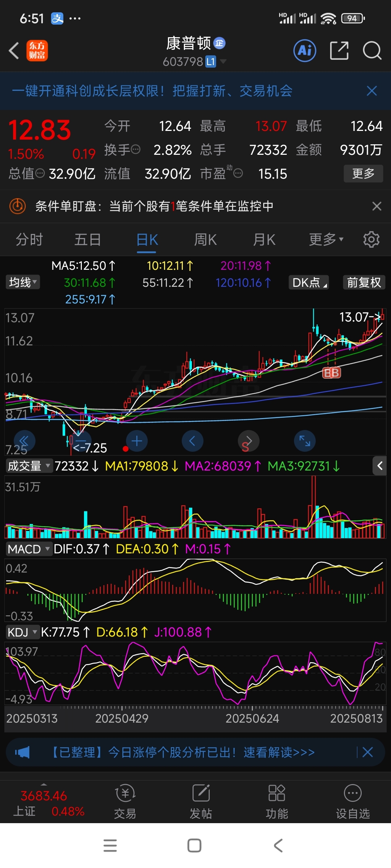The height and width of the screenshot is (868, 391).
Task: Expand the 更多 period dropdown
Action: tap(326, 239)
